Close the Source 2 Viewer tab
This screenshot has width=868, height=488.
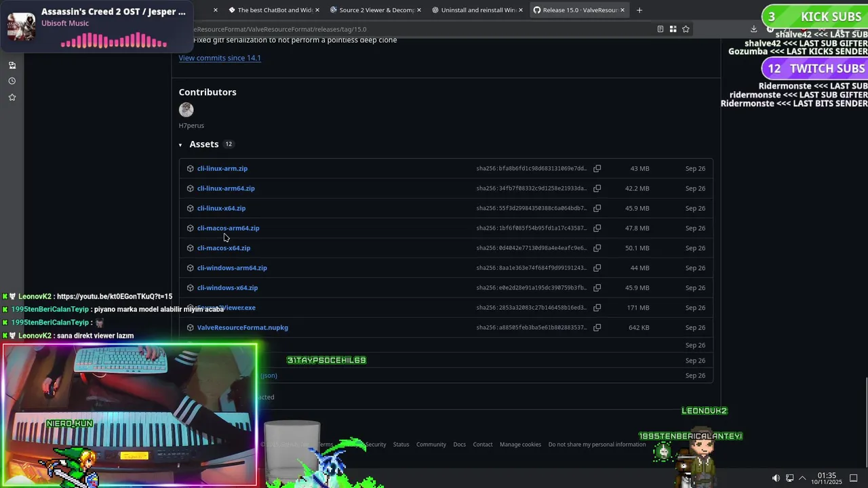click(419, 10)
